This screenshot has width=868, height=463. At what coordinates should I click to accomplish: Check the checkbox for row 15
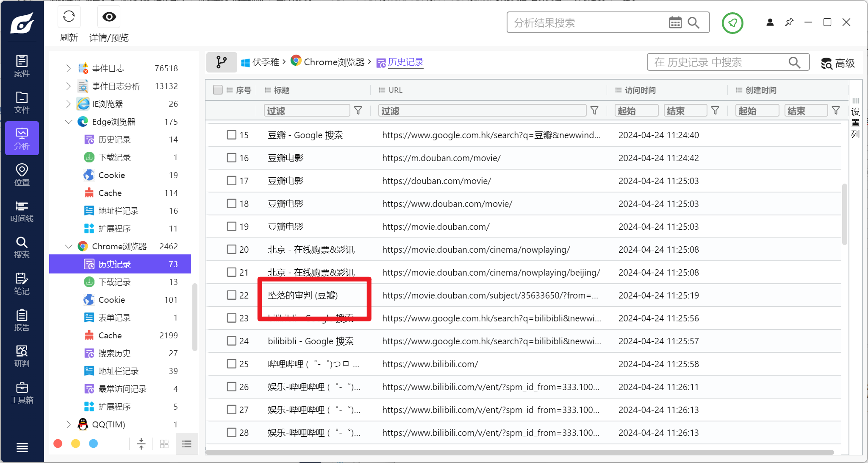point(231,135)
